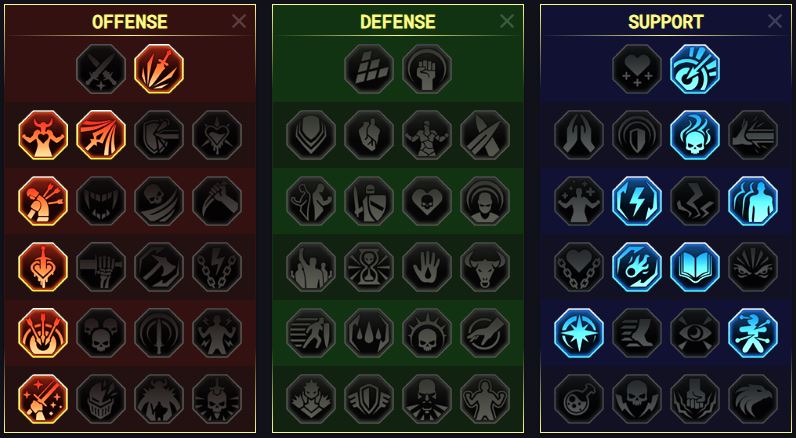Viewport: 796px width, 438px height.
Task: Close the Offense mastery panel
Action: point(239,21)
